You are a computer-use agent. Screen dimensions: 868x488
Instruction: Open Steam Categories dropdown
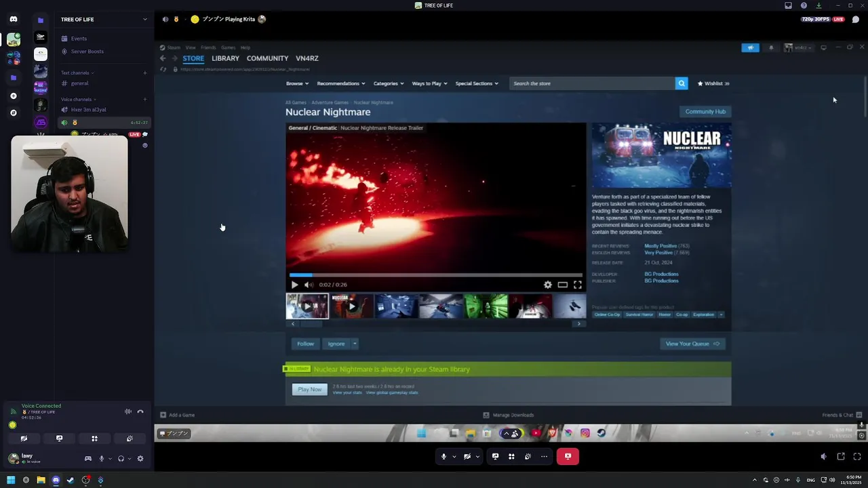389,83
